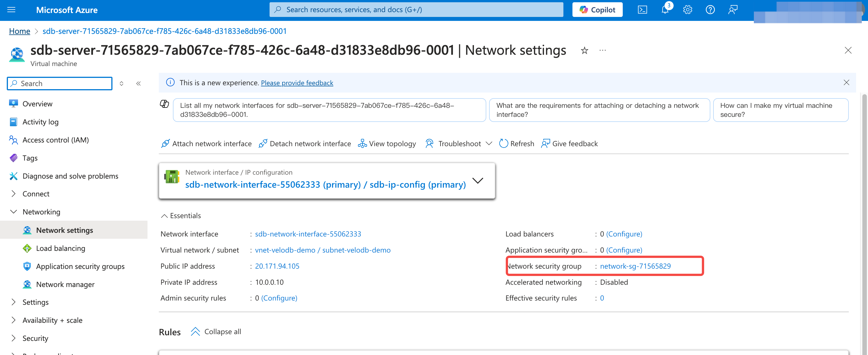Click the public IP 20.171.94.105 link
This screenshot has width=868, height=355.
pos(277,266)
